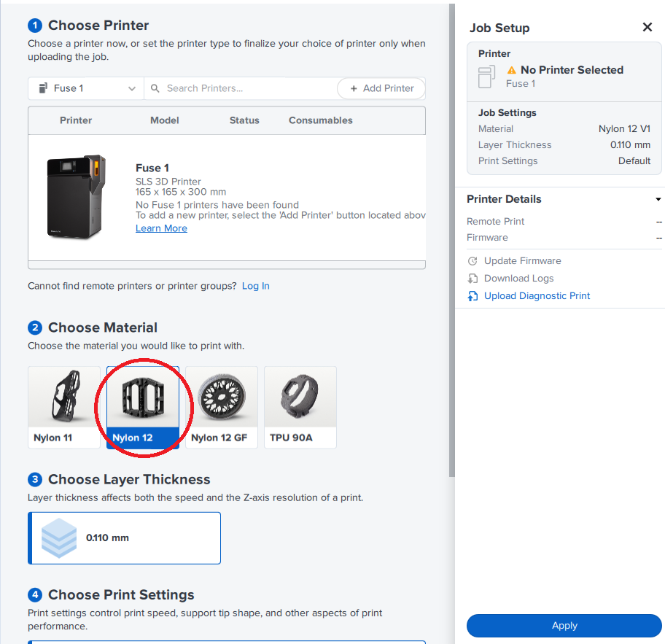Select TPU 90A material option
This screenshot has height=644, width=665.
[300, 406]
